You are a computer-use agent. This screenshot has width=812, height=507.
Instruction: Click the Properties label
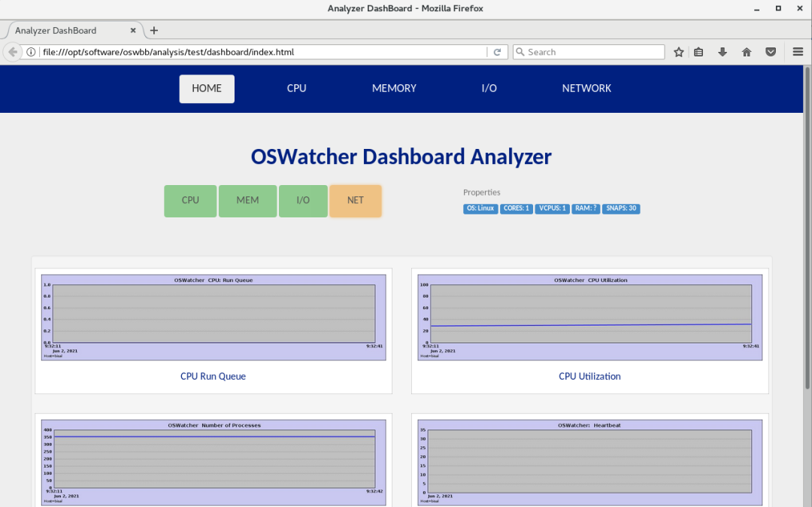click(x=482, y=193)
